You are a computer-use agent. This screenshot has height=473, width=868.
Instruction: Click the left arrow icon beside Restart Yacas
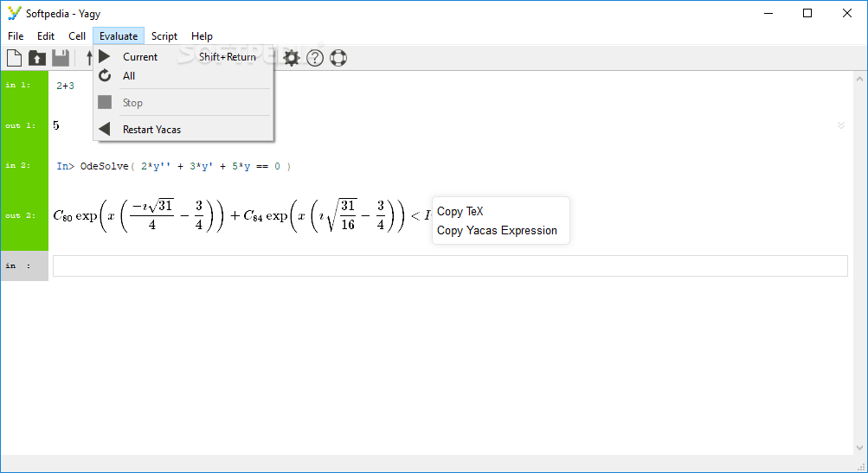(x=104, y=129)
